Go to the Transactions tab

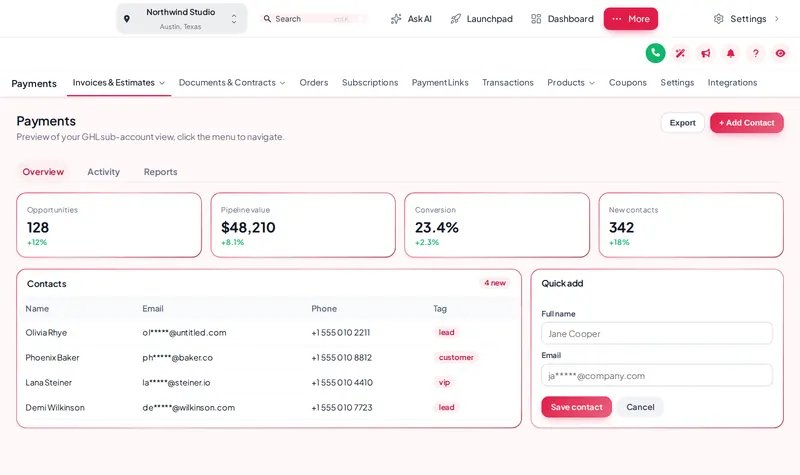click(508, 83)
